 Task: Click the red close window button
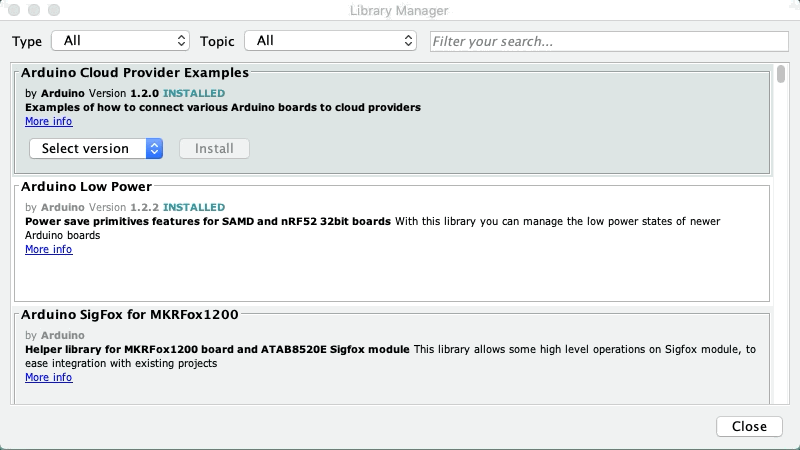(x=14, y=10)
